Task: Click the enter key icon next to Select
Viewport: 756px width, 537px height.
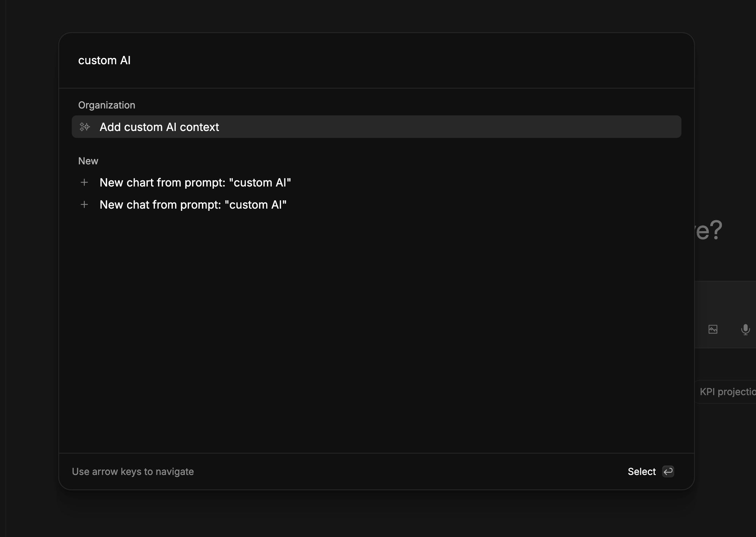Action: click(668, 471)
